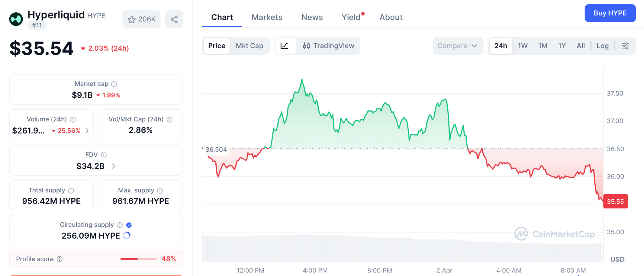The image size is (644, 276).
Task: Click the FDV info icon
Action: (x=104, y=155)
